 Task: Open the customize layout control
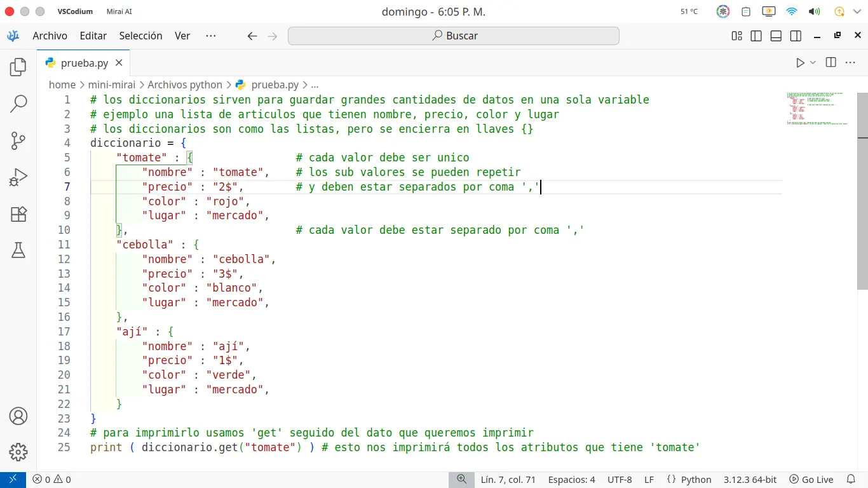point(737,36)
